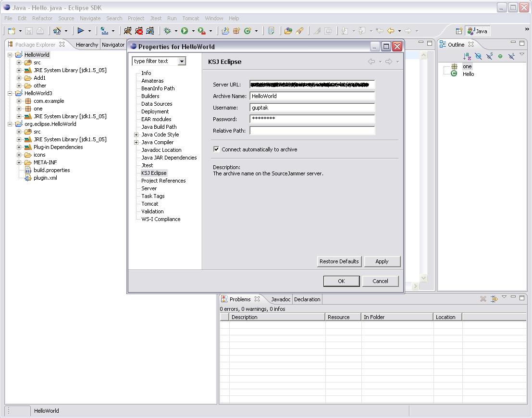
Task: Collapse the org.eclipse.HelloWorld project node
Action: click(x=10, y=124)
